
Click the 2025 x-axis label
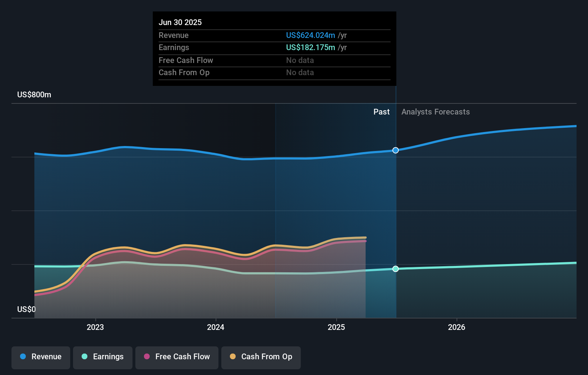point(336,327)
